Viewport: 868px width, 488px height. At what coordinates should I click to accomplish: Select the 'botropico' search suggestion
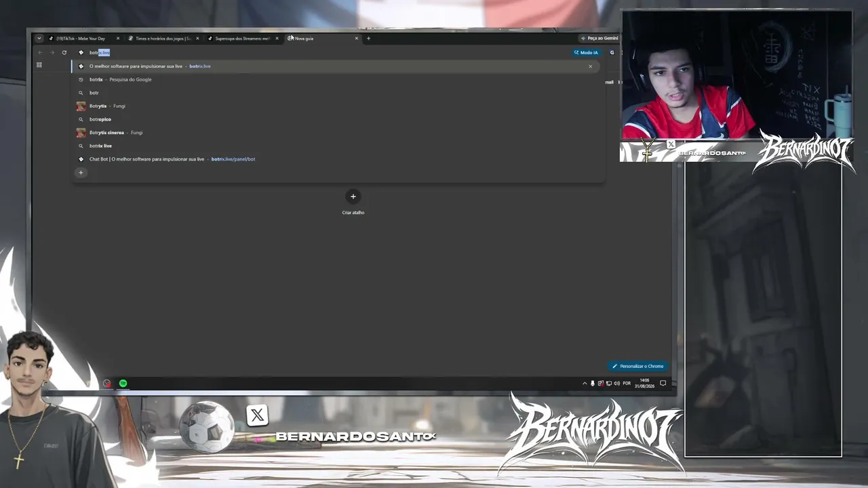(x=336, y=119)
